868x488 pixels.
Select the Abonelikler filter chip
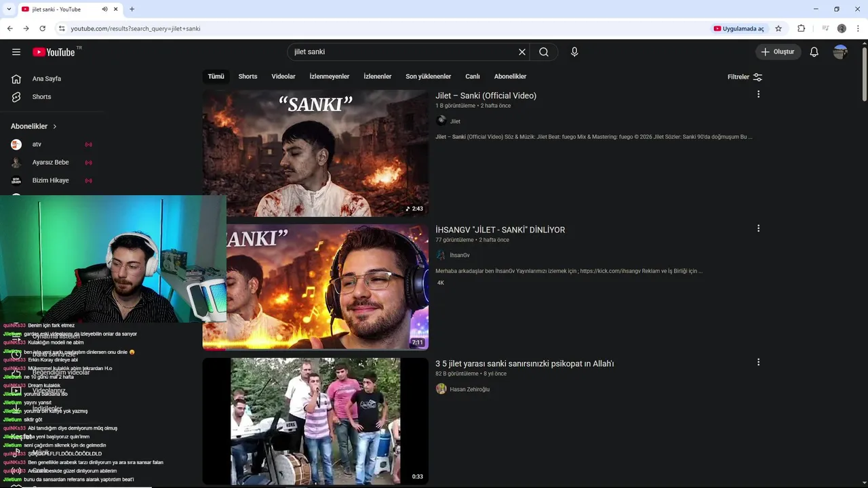(510, 77)
